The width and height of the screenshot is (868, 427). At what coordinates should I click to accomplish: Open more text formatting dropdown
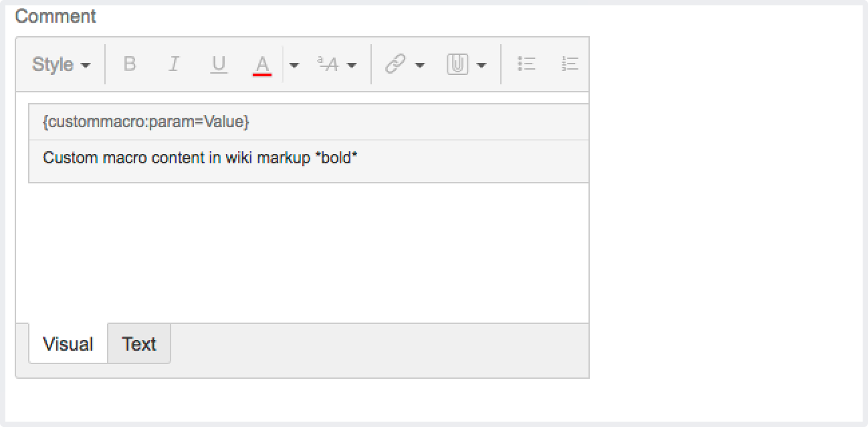[x=337, y=65]
